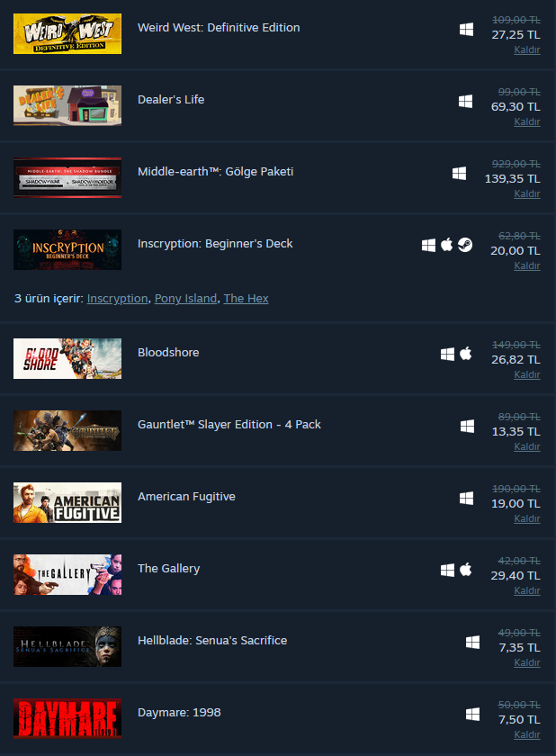Screen dimensions: 556x756
Task: Remove American Fugitive with its Kaldır link
Action: coord(527,518)
